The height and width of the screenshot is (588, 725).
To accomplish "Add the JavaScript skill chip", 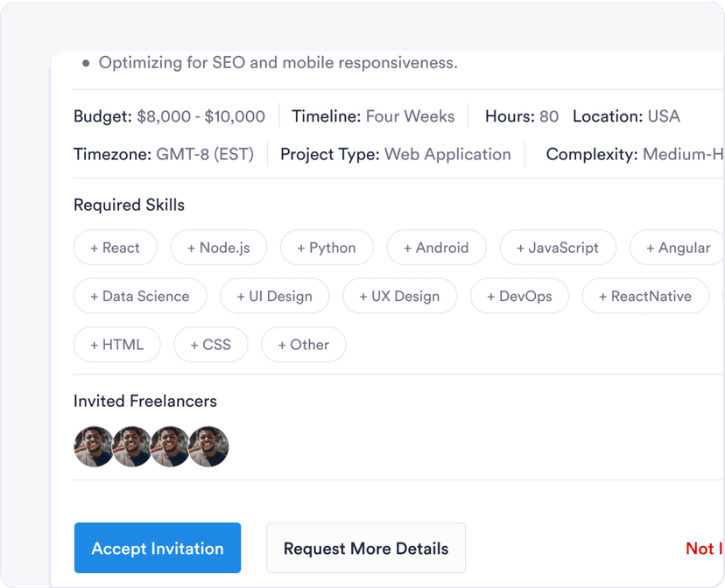I will [558, 248].
